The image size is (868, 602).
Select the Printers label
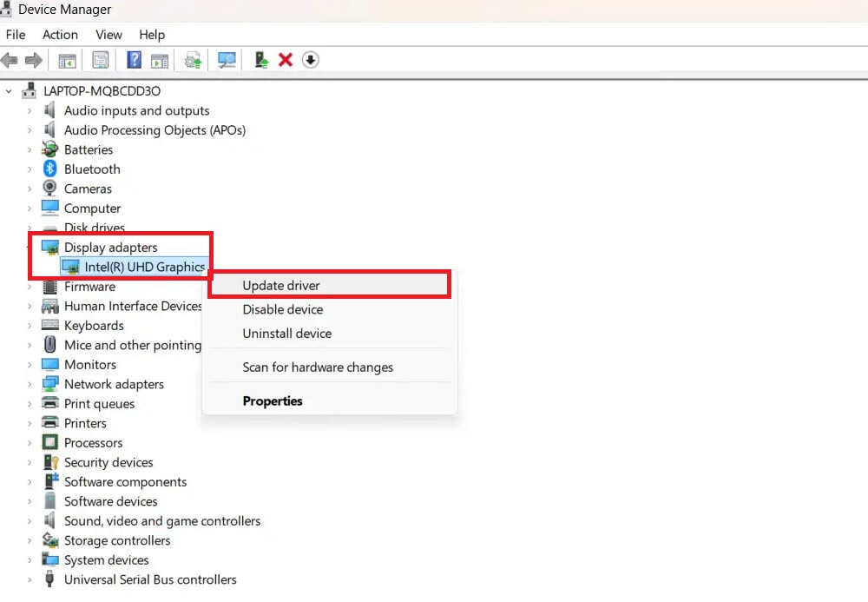85,423
